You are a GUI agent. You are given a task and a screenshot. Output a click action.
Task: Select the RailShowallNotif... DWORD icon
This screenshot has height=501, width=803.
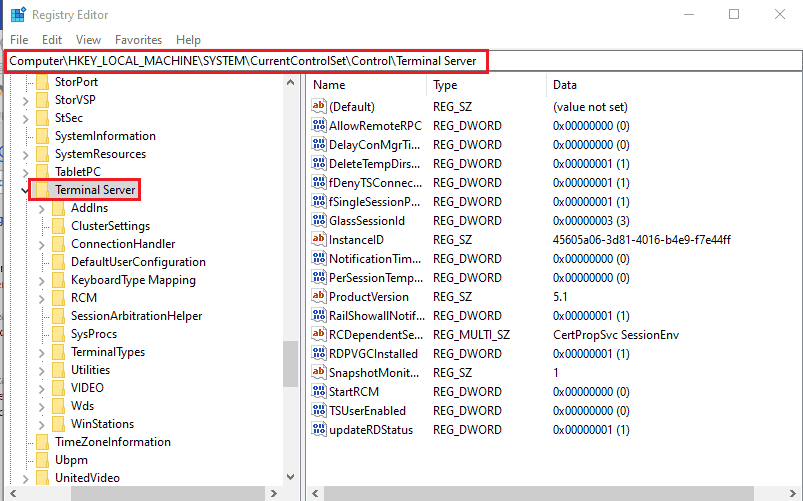point(319,315)
